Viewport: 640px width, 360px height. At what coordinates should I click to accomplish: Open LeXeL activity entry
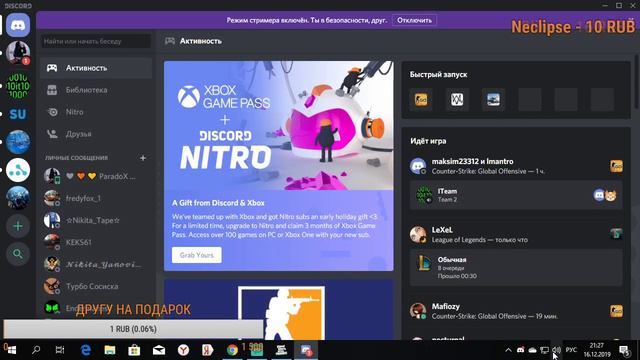point(516,235)
